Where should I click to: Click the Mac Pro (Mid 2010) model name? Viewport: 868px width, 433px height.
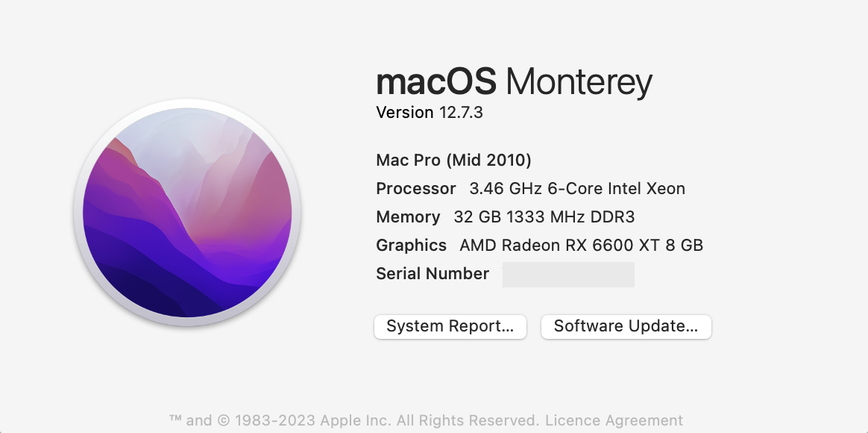(x=453, y=160)
